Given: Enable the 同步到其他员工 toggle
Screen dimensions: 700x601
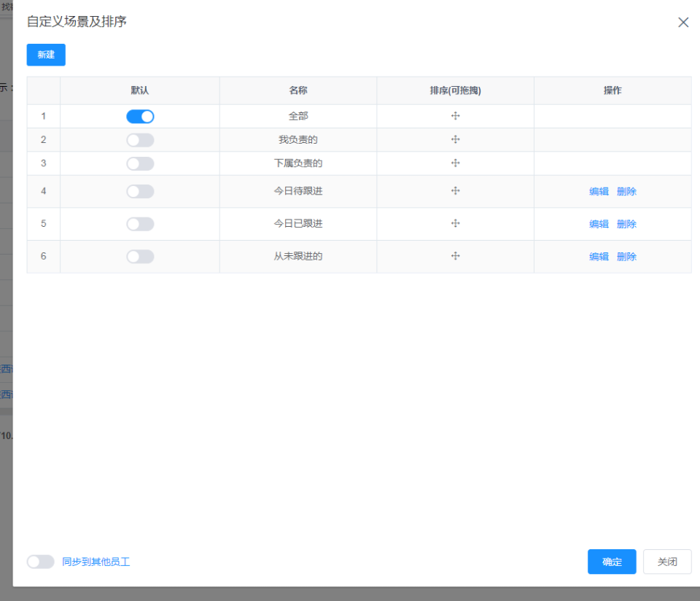Looking at the screenshot, I should click(40, 562).
